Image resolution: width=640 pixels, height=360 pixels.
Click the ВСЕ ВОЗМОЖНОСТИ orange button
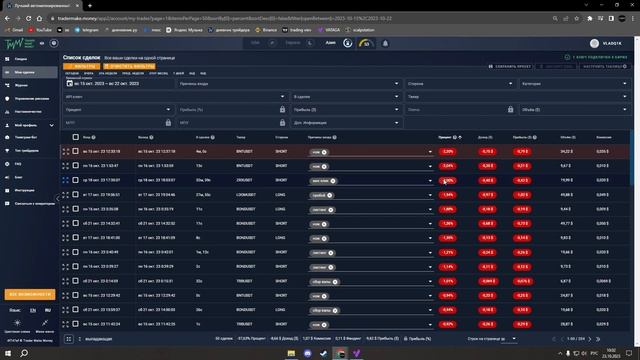(30, 294)
